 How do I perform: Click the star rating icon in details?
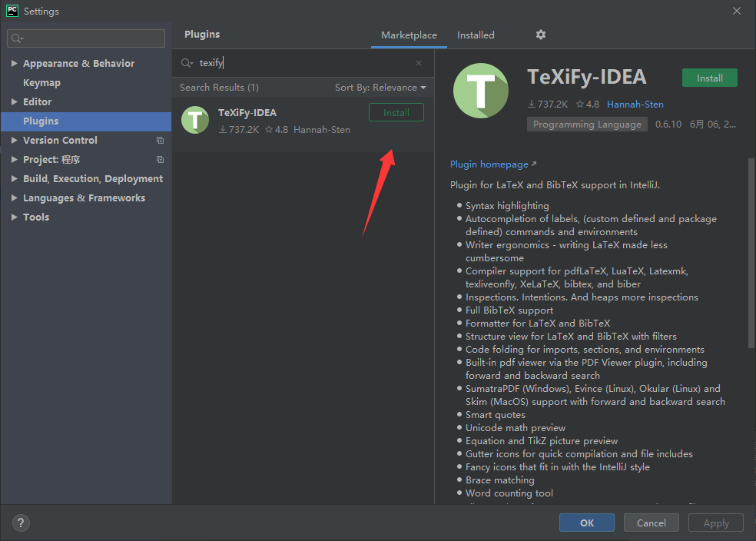coord(580,105)
